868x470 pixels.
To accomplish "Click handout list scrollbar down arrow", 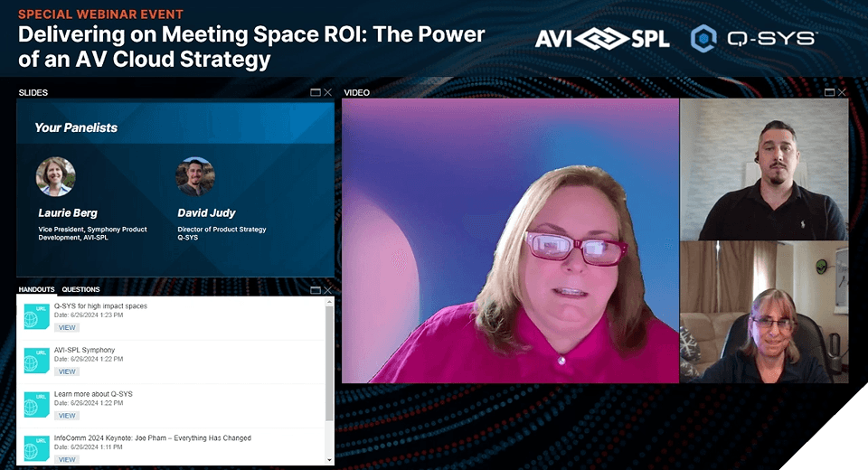I will pyautogui.click(x=329, y=460).
